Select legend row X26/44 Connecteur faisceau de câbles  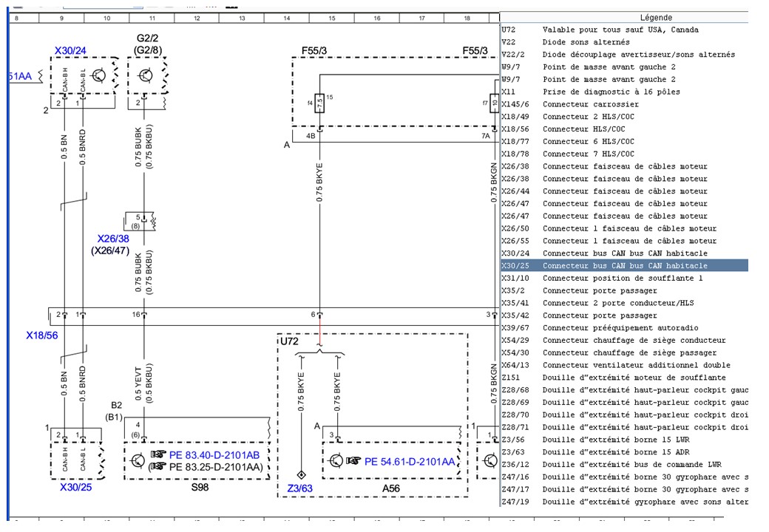tap(624, 191)
